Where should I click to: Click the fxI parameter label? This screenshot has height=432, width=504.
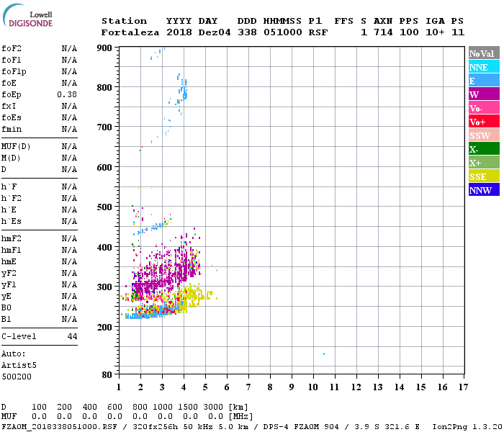9,106
